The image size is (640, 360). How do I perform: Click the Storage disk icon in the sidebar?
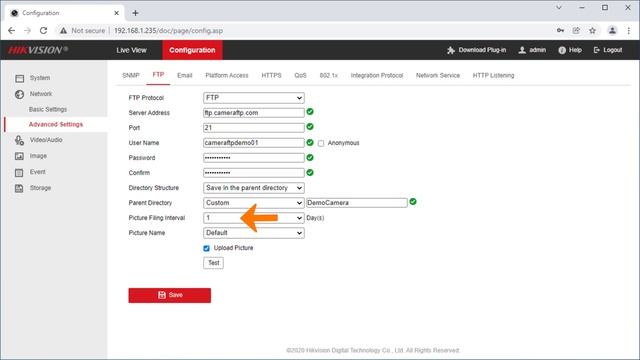click(19, 188)
